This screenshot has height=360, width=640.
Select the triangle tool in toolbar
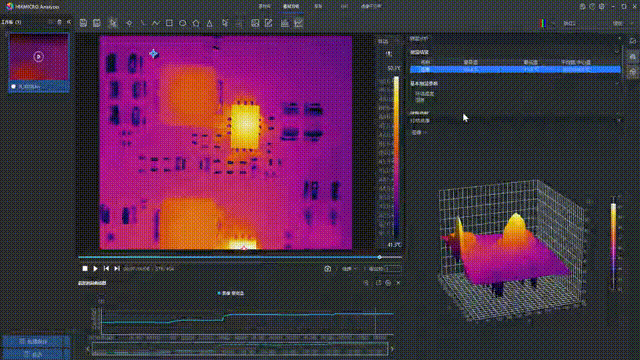pos(209,23)
